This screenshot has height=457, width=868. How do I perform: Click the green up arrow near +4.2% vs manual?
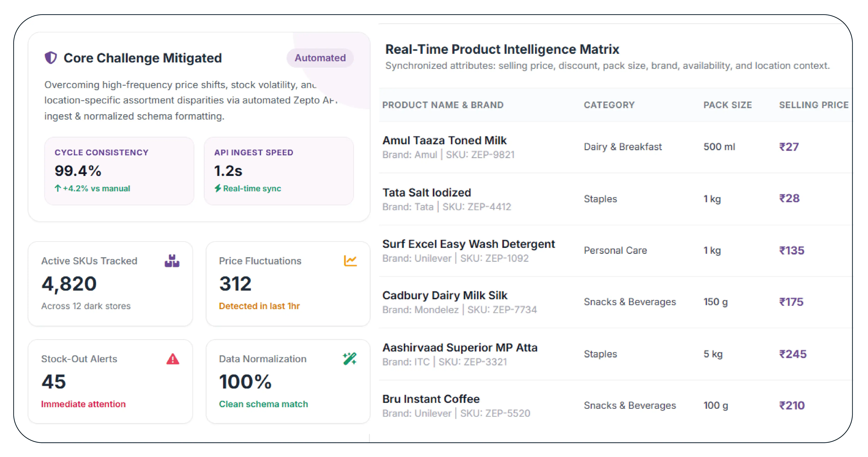pos(58,188)
